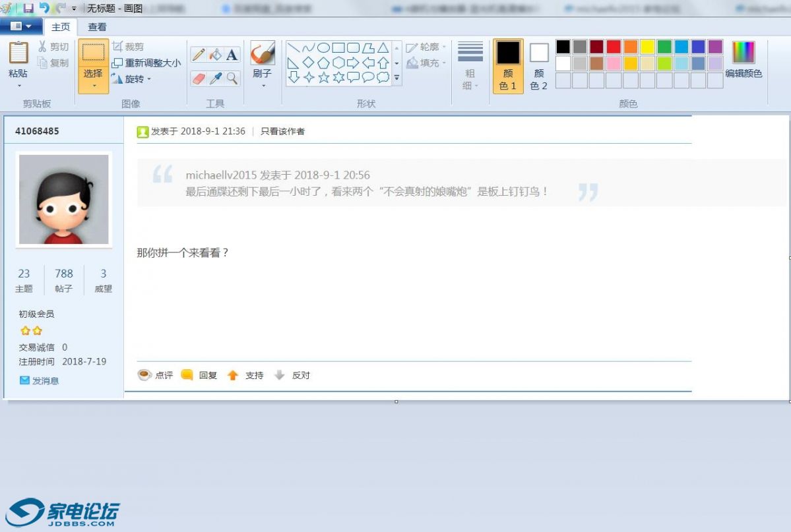Screen dimensions: 791x532
Task: Expand the 刷子 (brushes) dropdown arrow
Action: tap(263, 85)
